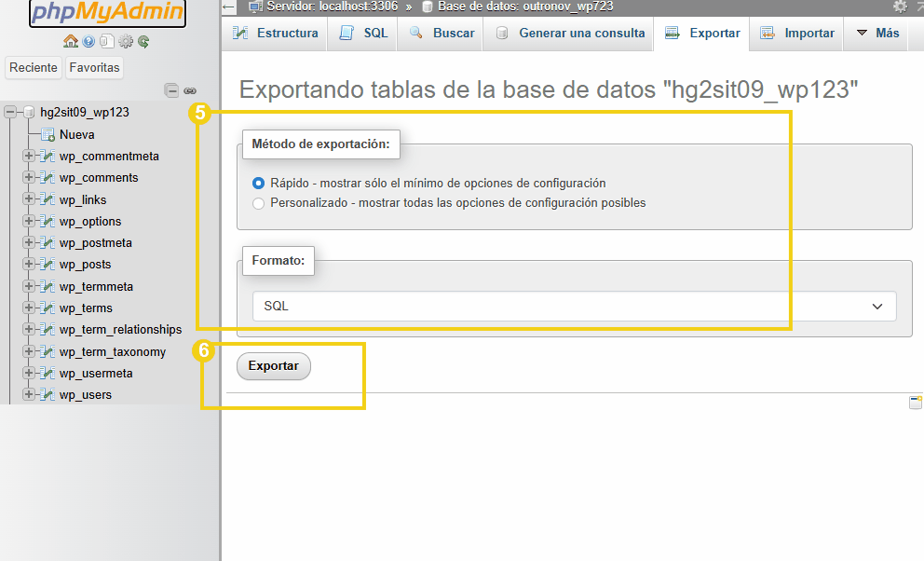924x561 pixels.
Task: Open the wp_termmeta table
Action: coord(96,286)
